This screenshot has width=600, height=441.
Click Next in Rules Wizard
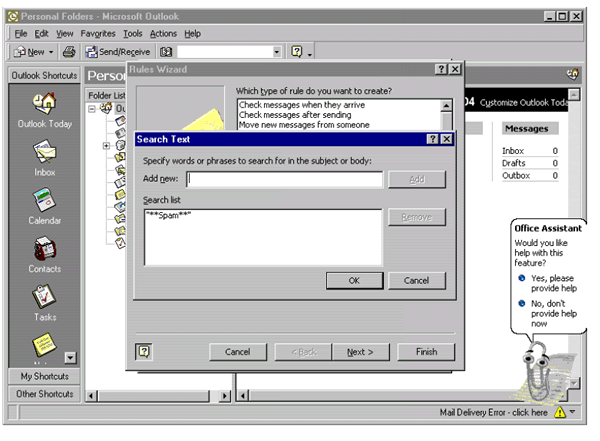point(360,352)
